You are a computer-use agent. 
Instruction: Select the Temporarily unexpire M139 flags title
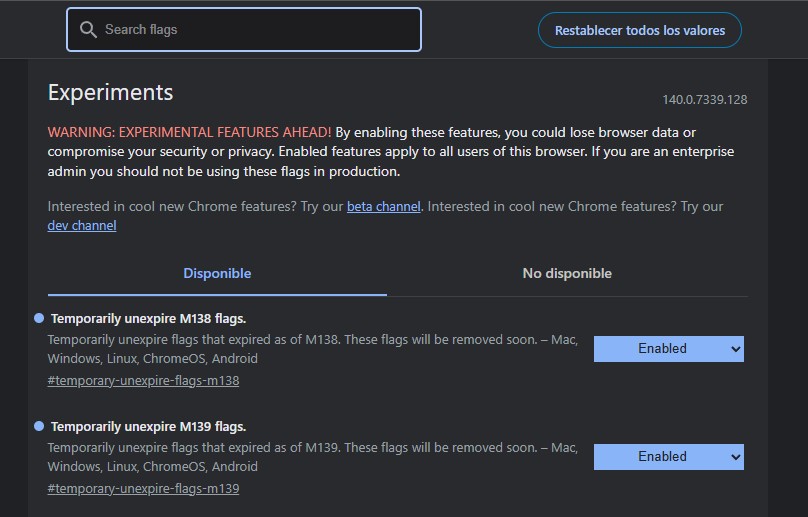(148, 427)
